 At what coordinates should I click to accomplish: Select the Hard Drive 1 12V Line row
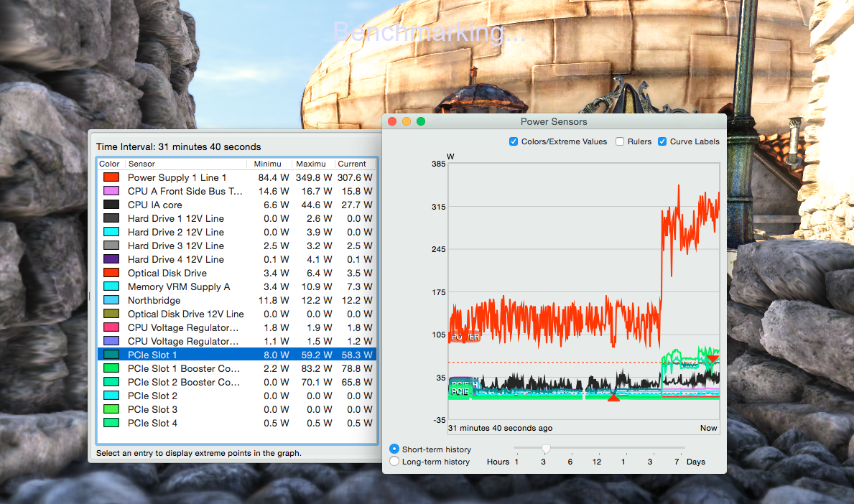237,218
